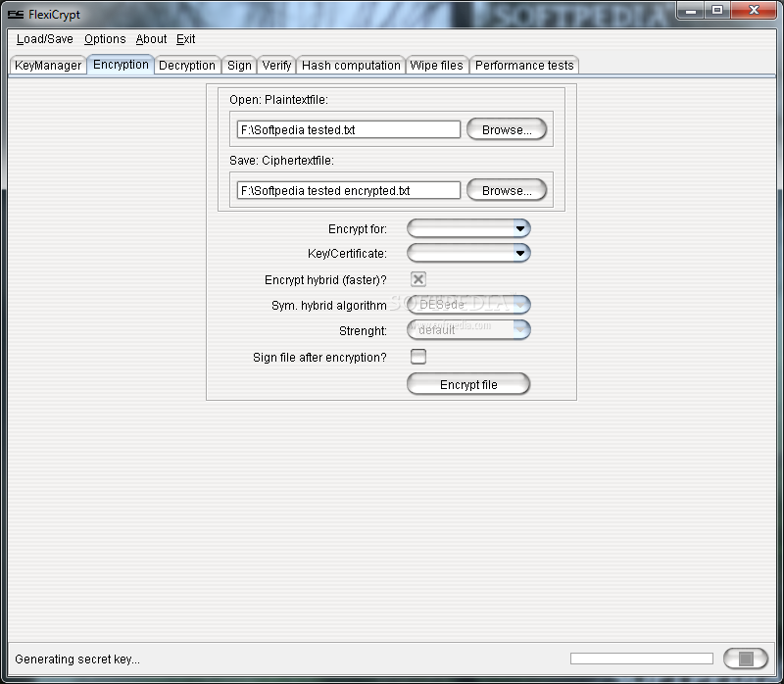Go to the Sign tab

239,66
